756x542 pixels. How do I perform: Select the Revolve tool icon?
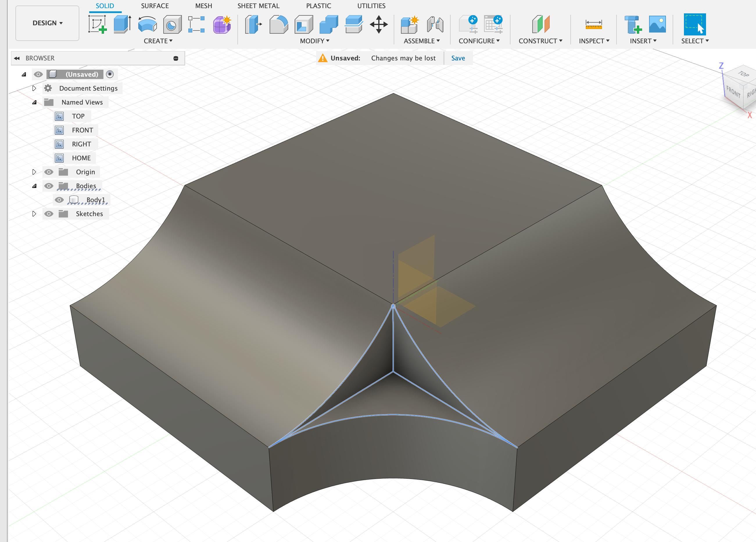tap(147, 24)
